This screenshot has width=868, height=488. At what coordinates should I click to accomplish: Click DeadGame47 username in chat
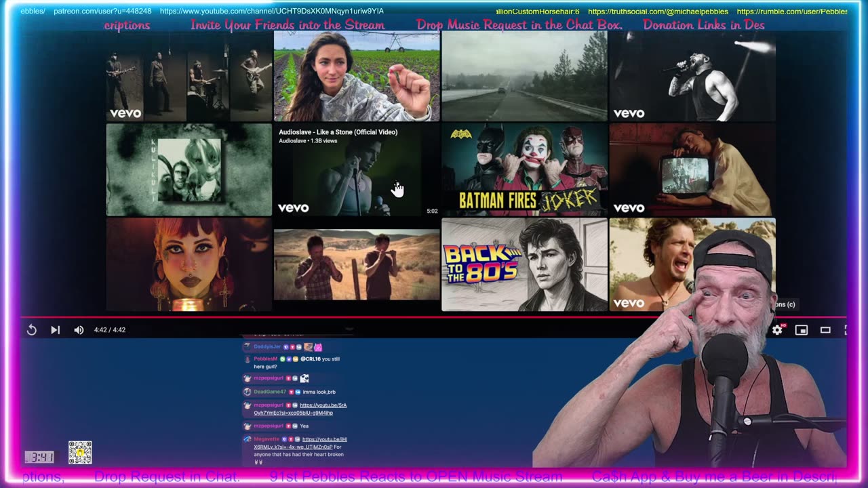pos(270,392)
